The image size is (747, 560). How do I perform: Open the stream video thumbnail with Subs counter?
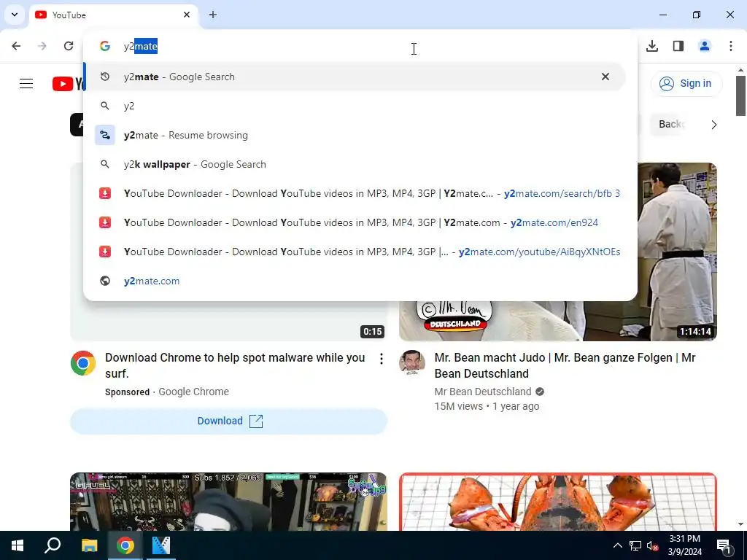click(228, 502)
